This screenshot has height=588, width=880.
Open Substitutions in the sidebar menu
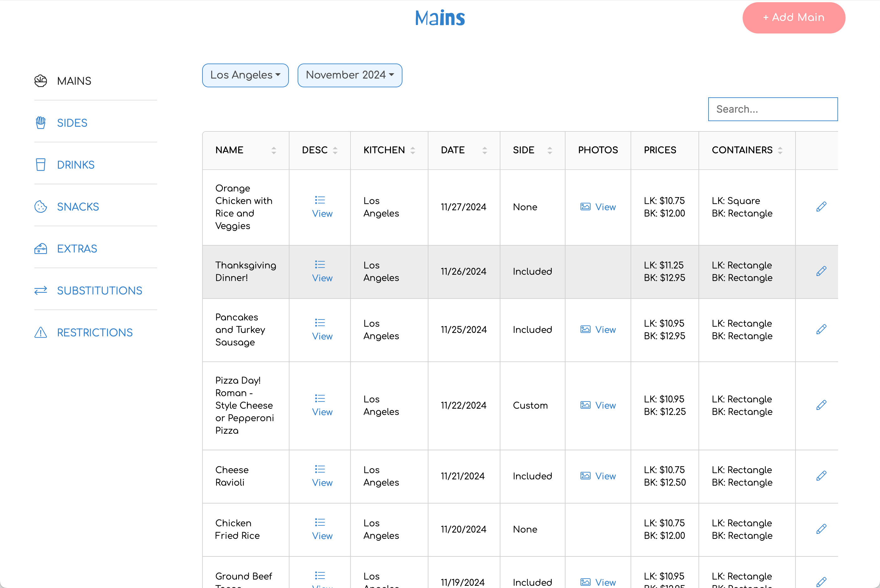(100, 291)
